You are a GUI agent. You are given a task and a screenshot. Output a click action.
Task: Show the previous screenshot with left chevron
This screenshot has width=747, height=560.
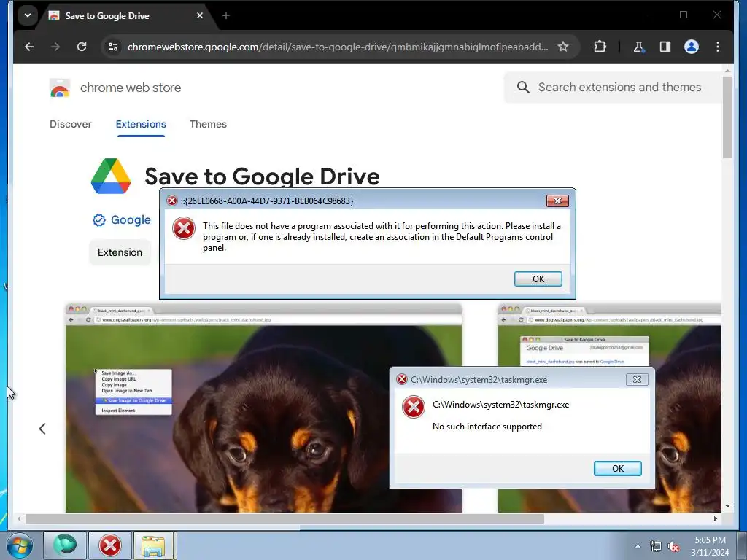(x=42, y=429)
